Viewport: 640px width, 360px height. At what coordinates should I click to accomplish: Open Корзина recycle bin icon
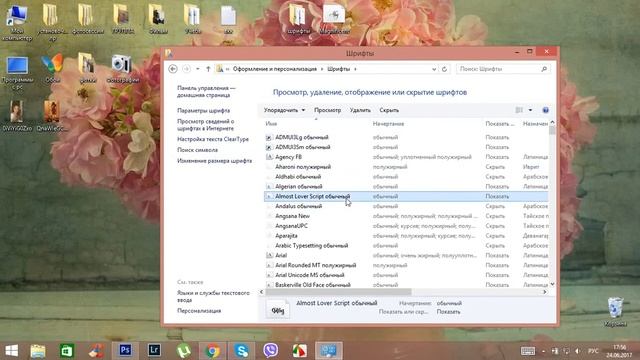coord(615,312)
